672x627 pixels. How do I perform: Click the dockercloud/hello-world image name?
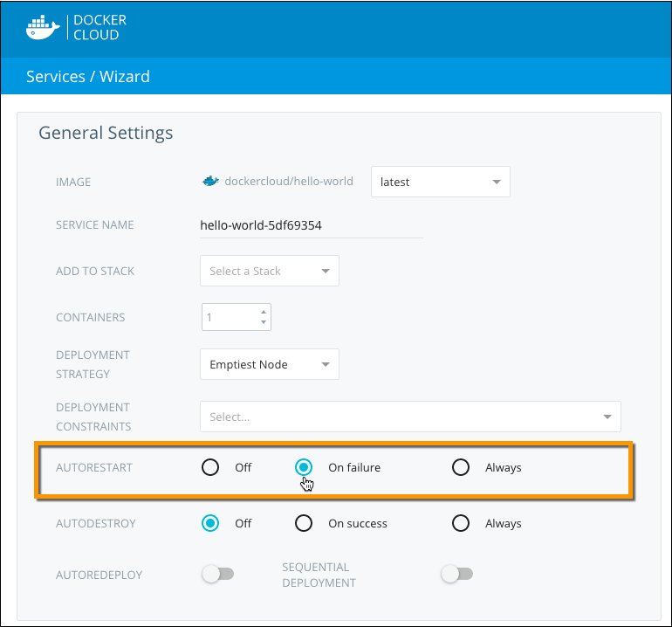pos(289,182)
